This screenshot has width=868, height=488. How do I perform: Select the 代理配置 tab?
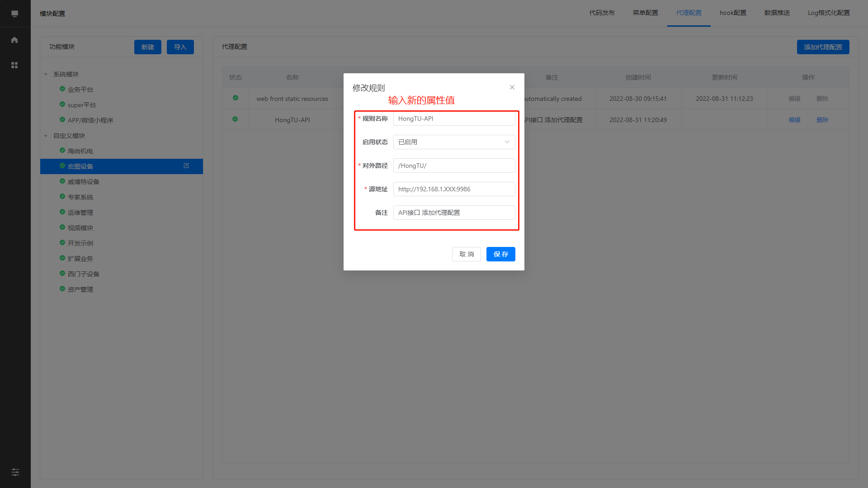click(689, 13)
